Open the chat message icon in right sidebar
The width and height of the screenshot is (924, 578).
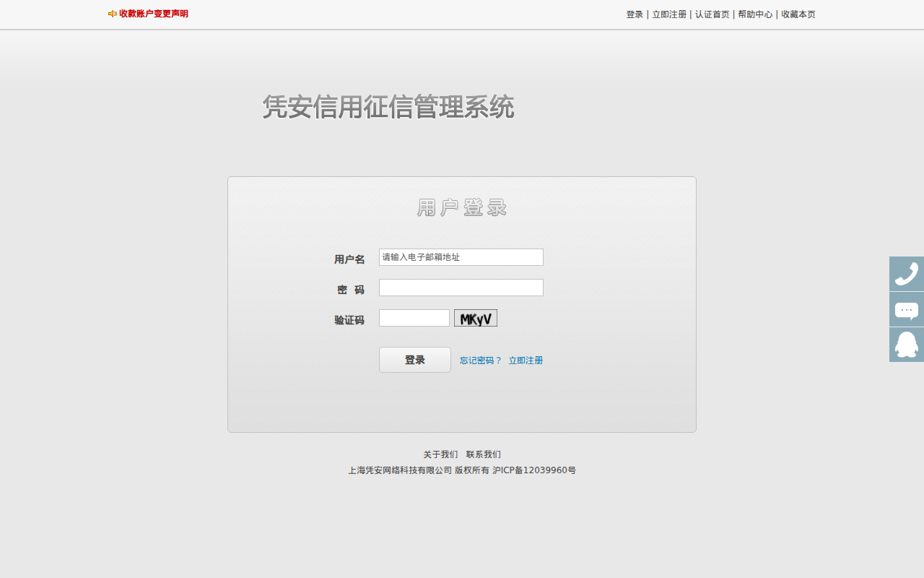pos(907,310)
